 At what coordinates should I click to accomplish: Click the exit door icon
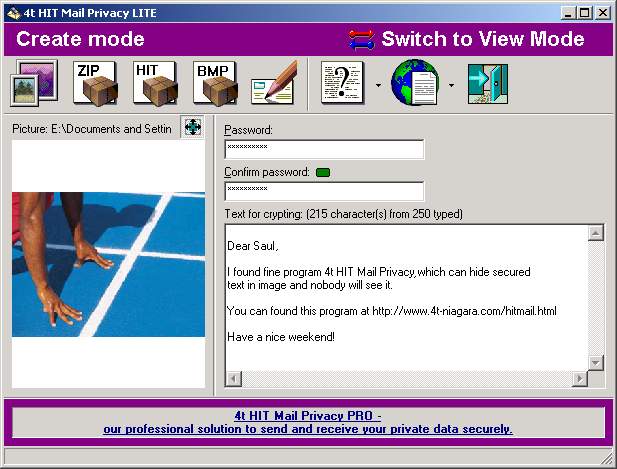pos(488,84)
